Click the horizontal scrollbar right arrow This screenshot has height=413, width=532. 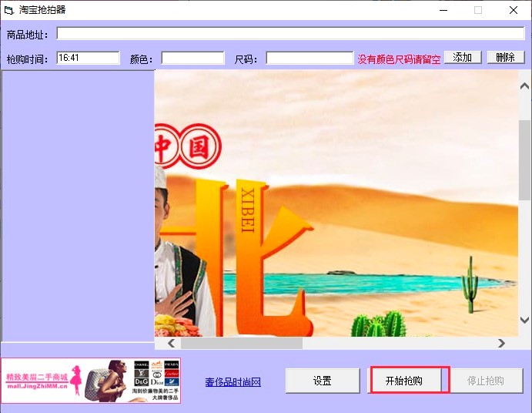tap(501, 344)
